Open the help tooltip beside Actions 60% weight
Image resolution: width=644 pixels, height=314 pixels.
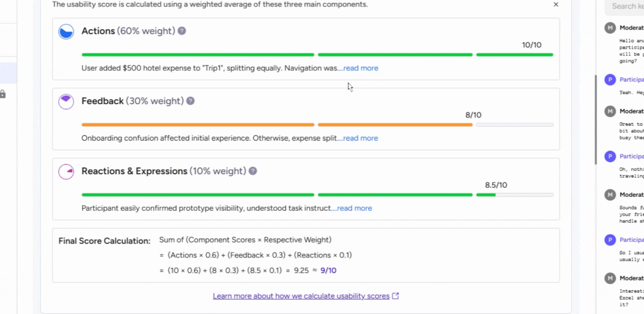[182, 31]
